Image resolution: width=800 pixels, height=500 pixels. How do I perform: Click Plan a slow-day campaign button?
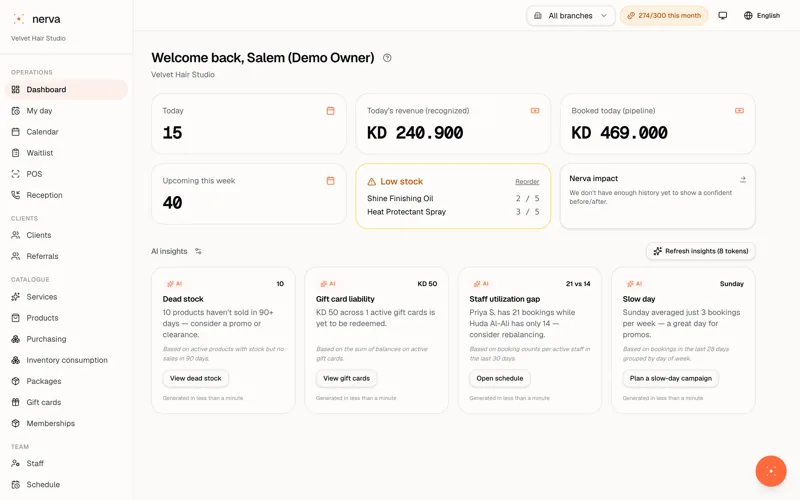click(x=670, y=379)
